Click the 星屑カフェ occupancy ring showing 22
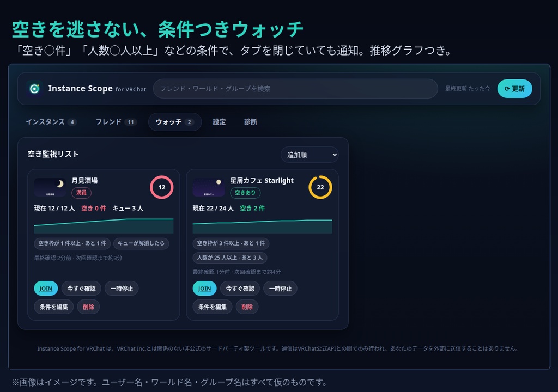 pyautogui.click(x=320, y=187)
